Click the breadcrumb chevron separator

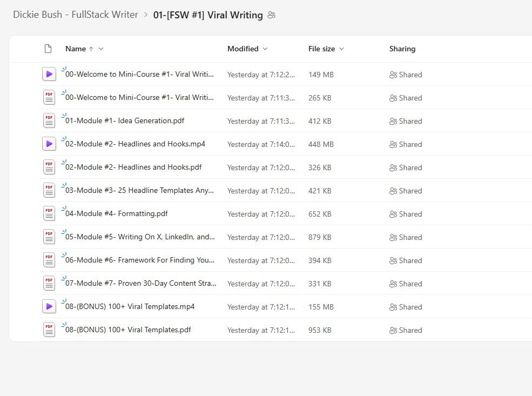click(x=145, y=15)
